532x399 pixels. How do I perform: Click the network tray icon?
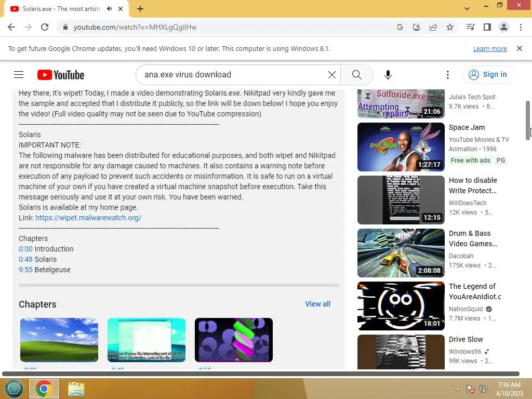(x=483, y=389)
